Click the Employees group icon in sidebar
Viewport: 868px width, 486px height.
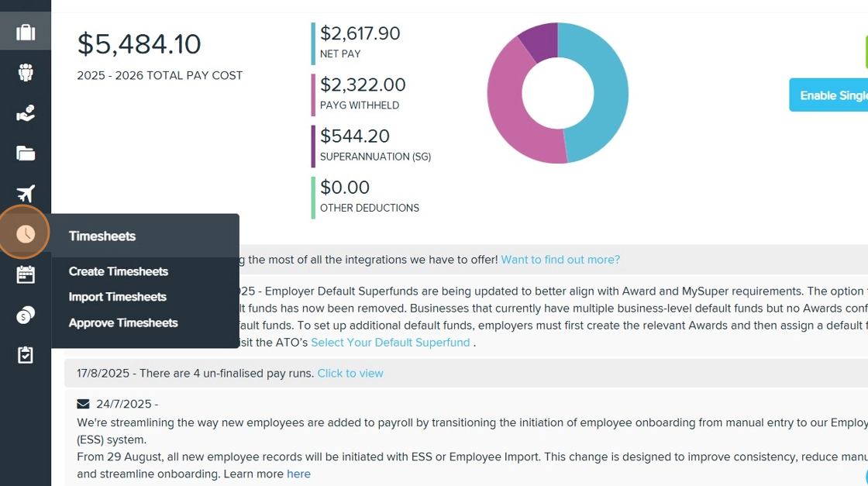click(26, 72)
